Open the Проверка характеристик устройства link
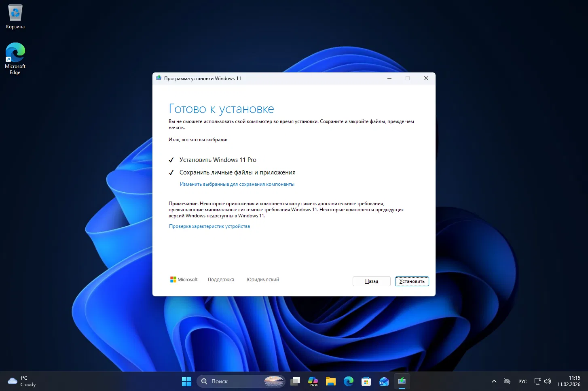This screenshot has height=391, width=588. tap(209, 226)
